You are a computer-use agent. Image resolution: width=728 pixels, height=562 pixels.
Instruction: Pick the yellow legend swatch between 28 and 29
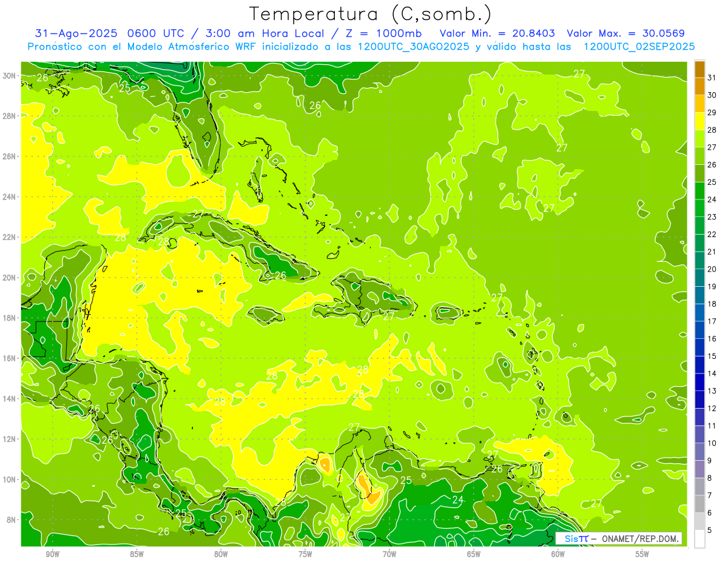699,121
